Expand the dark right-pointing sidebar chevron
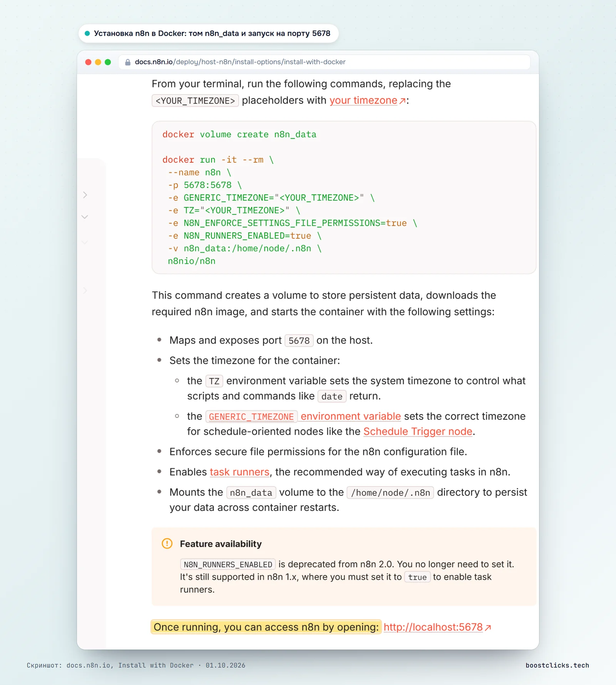The height and width of the screenshot is (685, 616). (85, 195)
